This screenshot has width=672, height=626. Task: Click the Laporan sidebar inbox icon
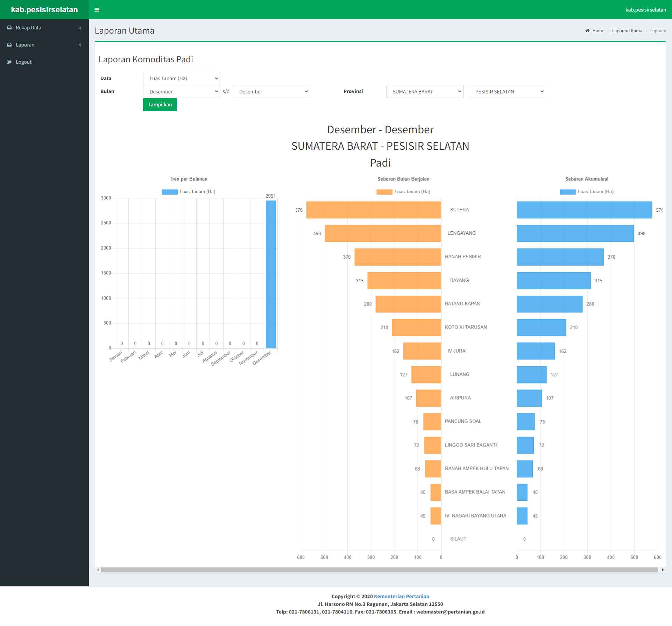click(9, 45)
